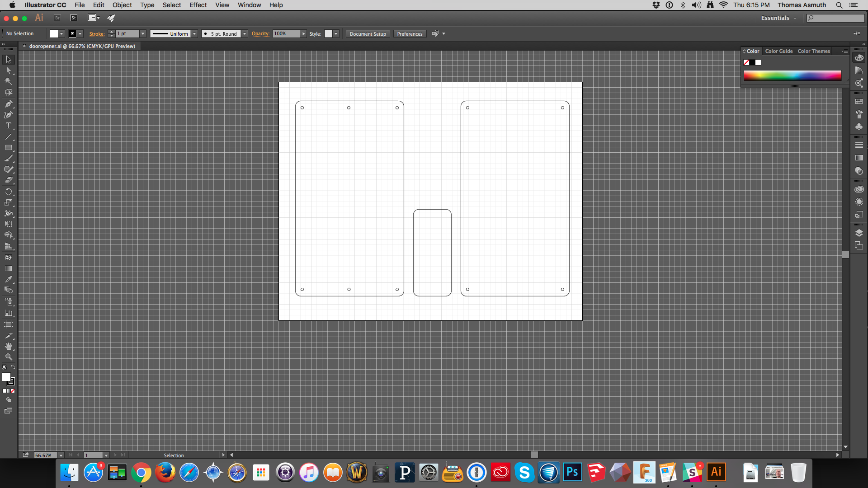Select the Rectangle tool
Screen dimensions: 868x488
(9, 148)
